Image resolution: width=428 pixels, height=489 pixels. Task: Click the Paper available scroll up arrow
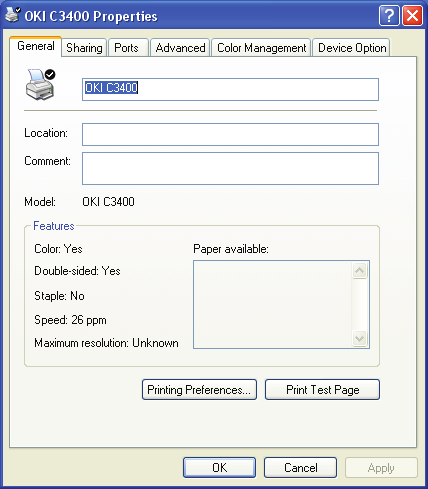(360, 270)
